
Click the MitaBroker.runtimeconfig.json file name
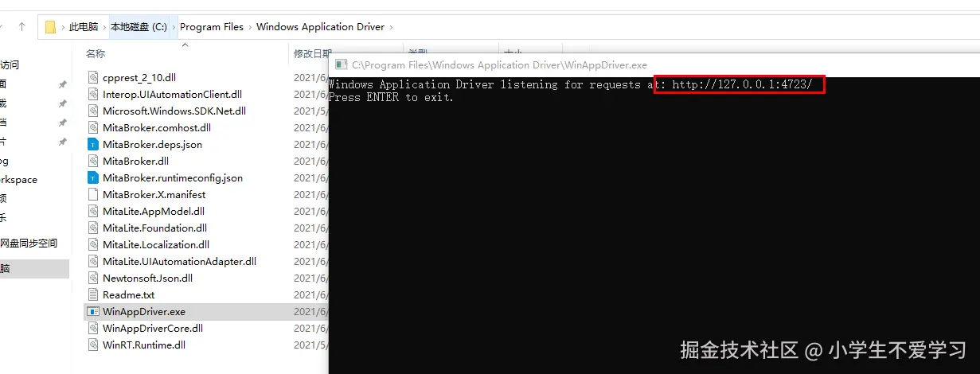point(173,177)
